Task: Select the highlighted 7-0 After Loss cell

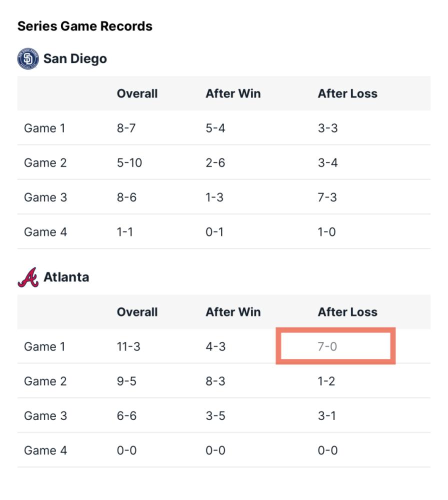Action: (335, 346)
